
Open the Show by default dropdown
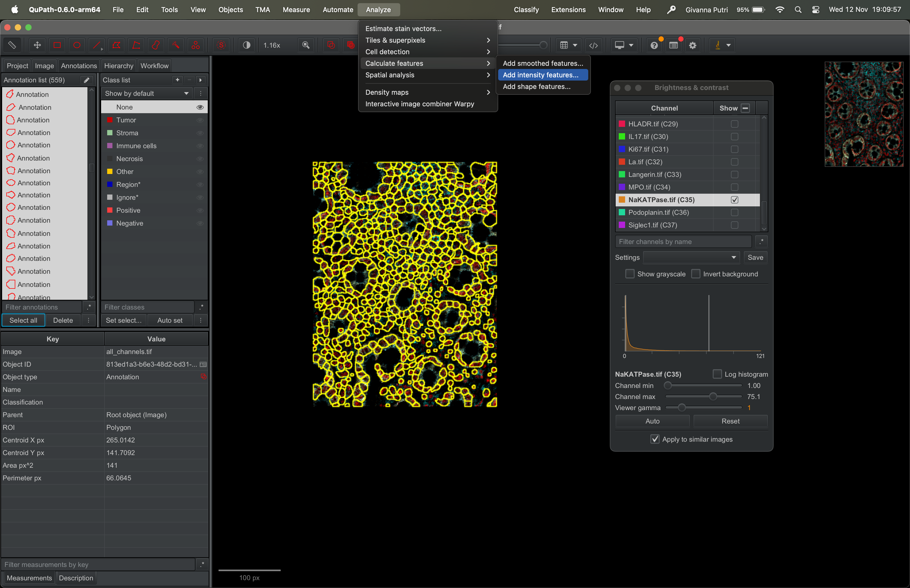click(147, 93)
